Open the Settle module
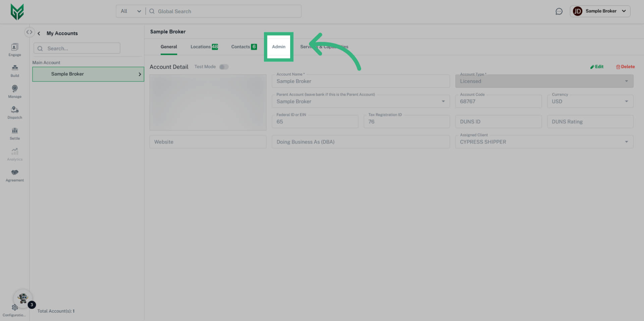 tap(15, 133)
